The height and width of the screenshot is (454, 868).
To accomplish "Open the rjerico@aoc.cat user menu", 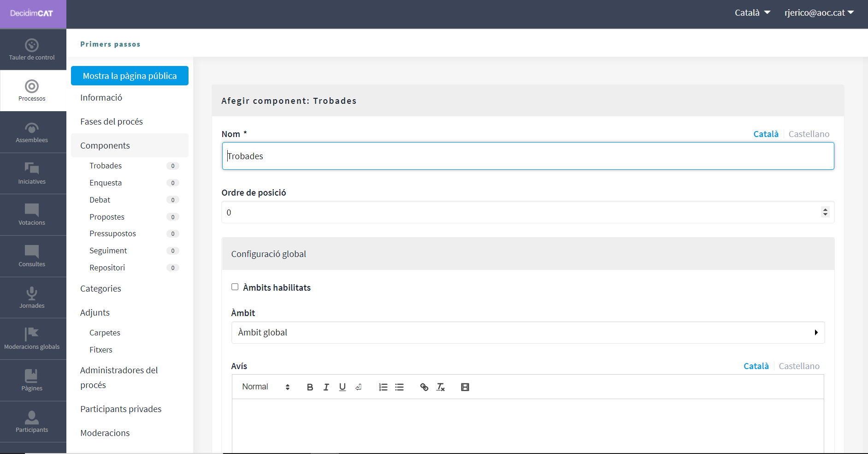I will tap(819, 13).
